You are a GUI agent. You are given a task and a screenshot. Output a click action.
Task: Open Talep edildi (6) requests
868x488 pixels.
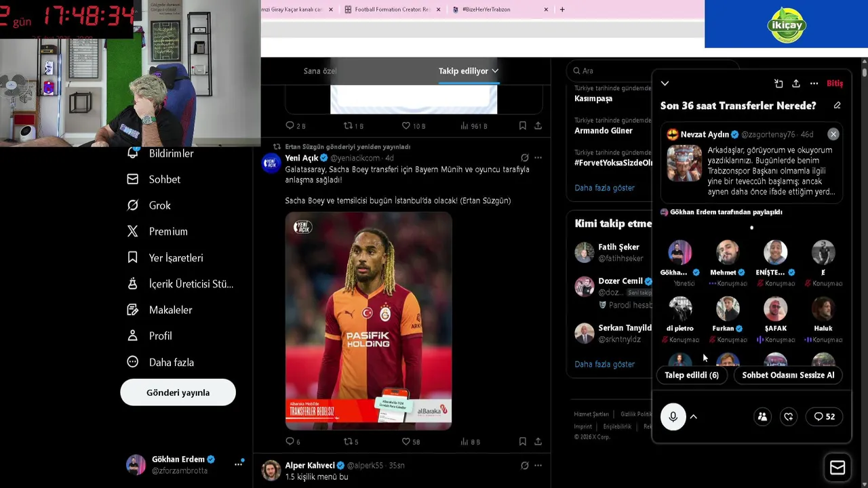click(691, 375)
